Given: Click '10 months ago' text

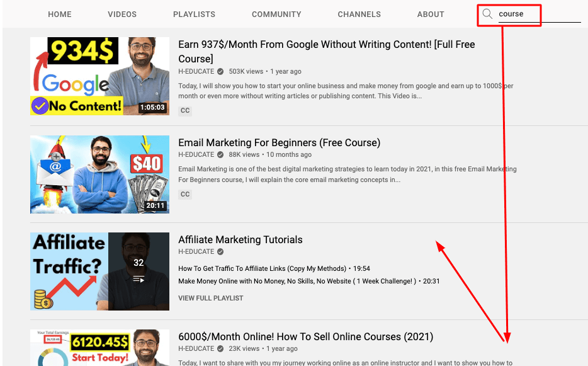Looking at the screenshot, I should 289,155.
